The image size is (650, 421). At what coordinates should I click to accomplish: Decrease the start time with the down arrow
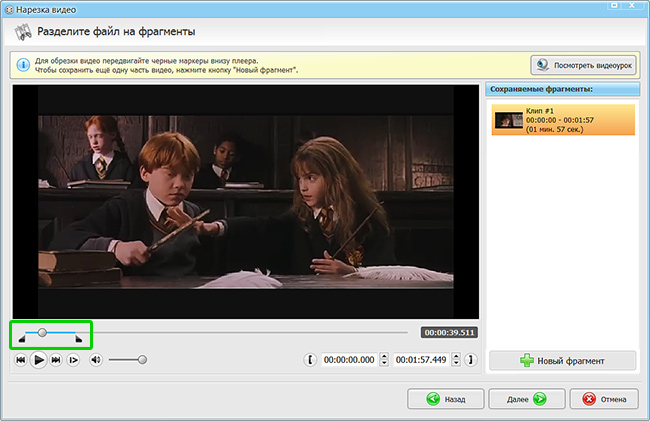384,363
